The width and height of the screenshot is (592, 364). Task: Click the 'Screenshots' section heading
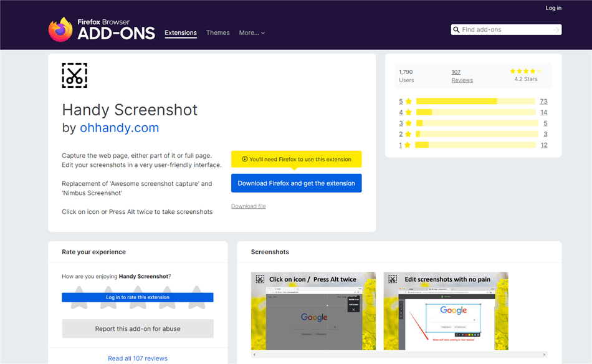point(270,252)
